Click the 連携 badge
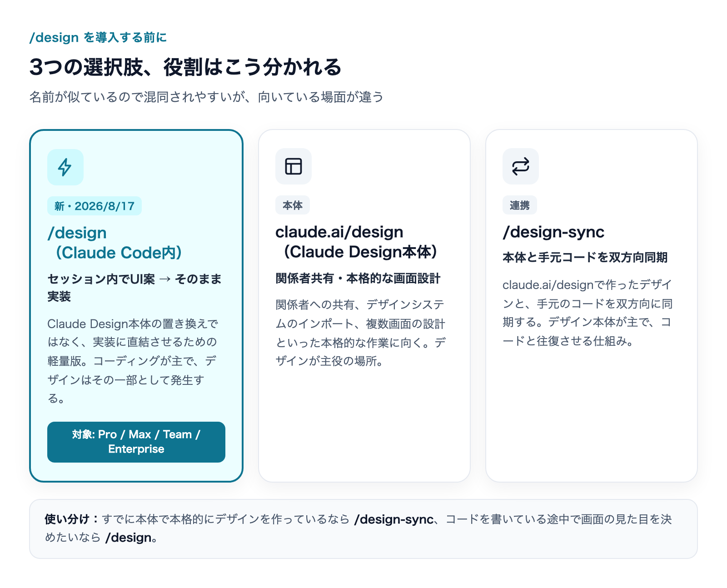Image resolution: width=727 pixels, height=588 pixels. 519,205
